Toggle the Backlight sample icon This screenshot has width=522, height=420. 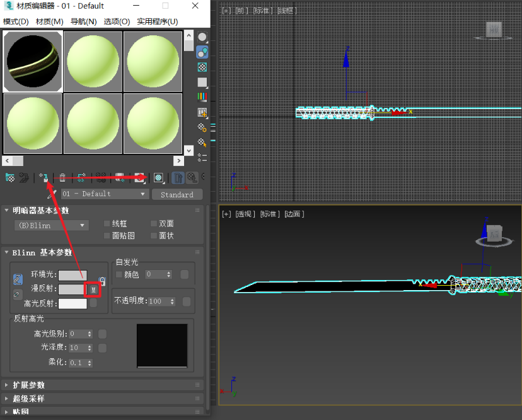pos(202,52)
